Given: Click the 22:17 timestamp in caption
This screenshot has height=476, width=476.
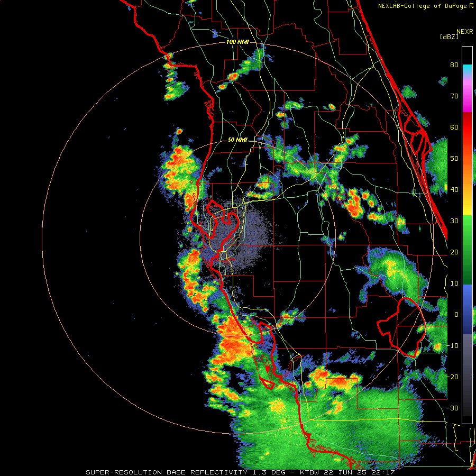Looking at the screenshot, I should tap(384, 472).
